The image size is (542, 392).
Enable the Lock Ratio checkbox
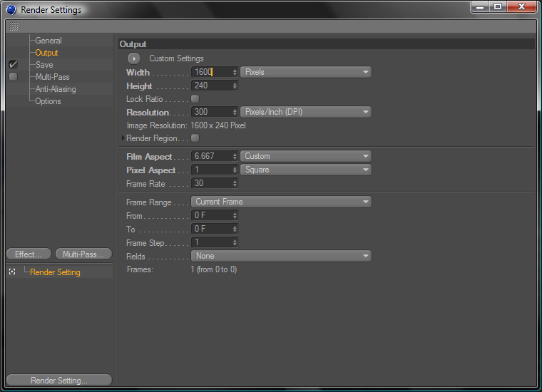click(195, 99)
